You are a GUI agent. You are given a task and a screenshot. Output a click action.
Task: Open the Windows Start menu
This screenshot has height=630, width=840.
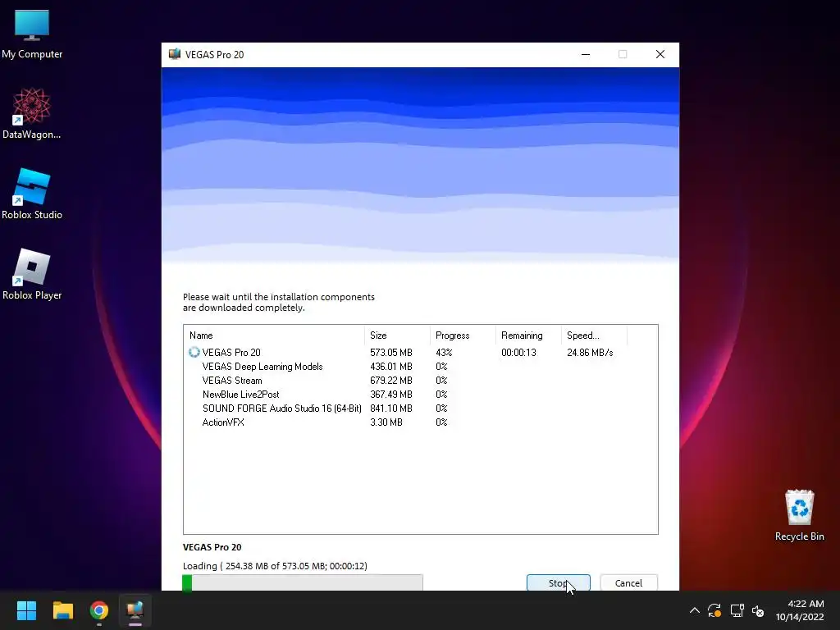click(x=26, y=610)
